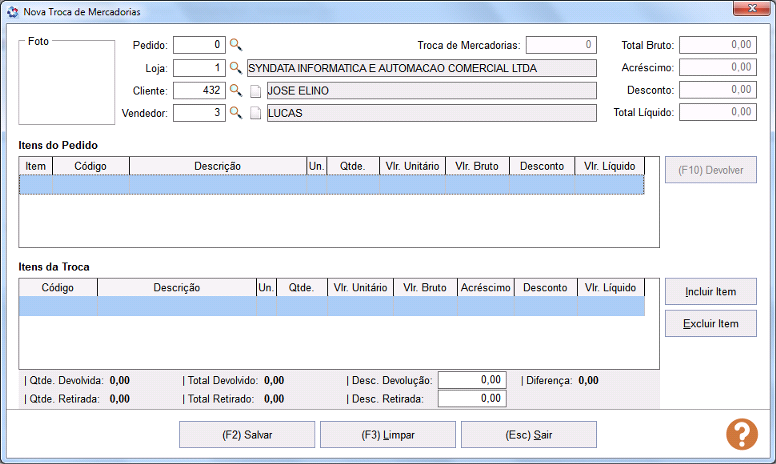The image size is (776, 464).
Task: Click the JOSE ELINO client name field
Action: (x=432, y=91)
